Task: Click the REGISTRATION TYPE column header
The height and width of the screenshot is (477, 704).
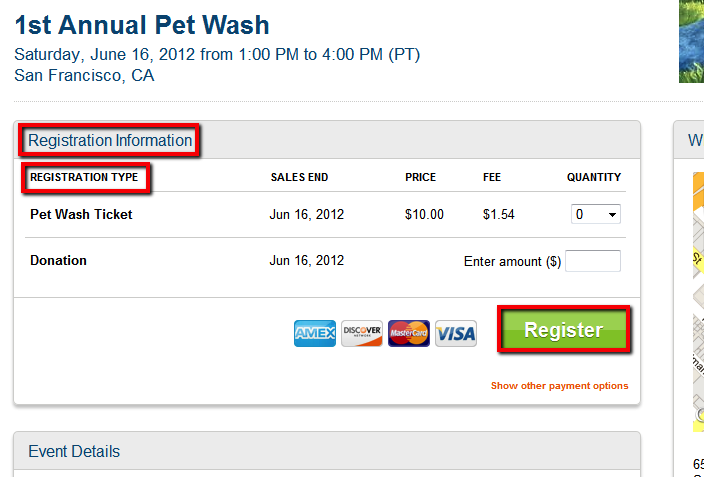Action: pos(84,177)
